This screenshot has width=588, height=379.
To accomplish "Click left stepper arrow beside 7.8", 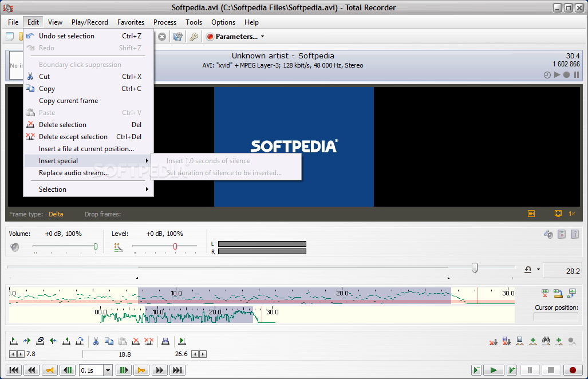I will [13, 354].
